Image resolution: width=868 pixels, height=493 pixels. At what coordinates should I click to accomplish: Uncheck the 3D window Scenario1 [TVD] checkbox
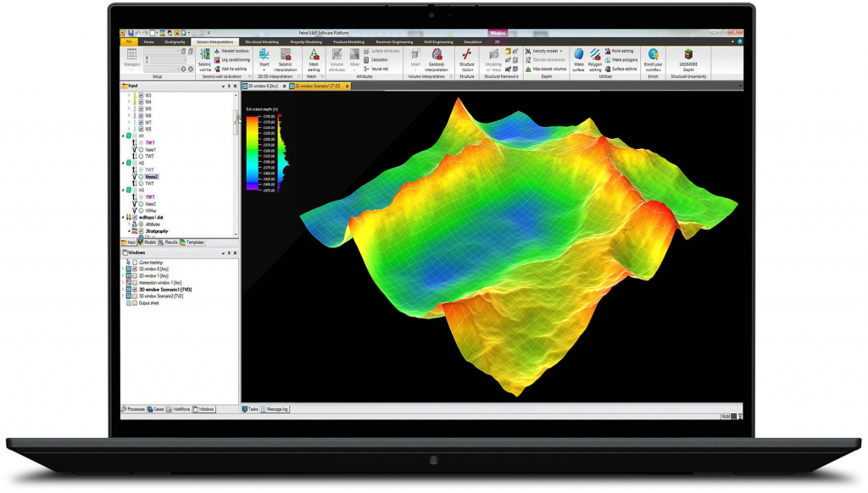[x=134, y=290]
